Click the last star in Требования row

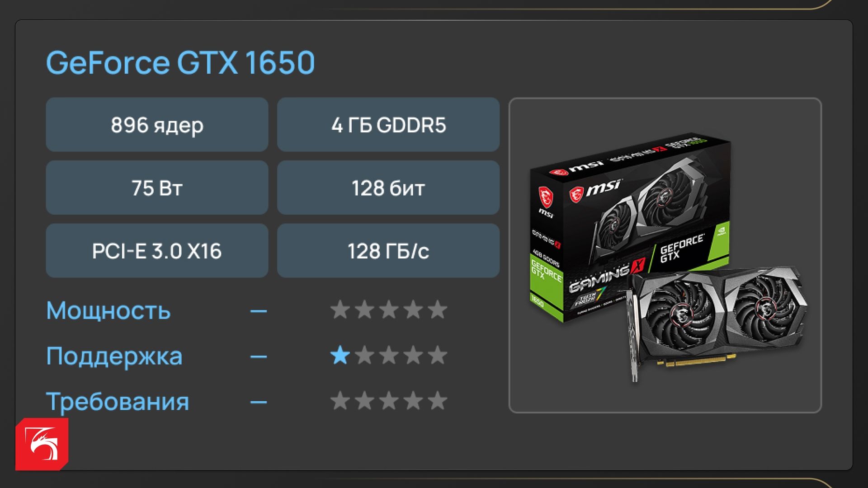tap(438, 401)
